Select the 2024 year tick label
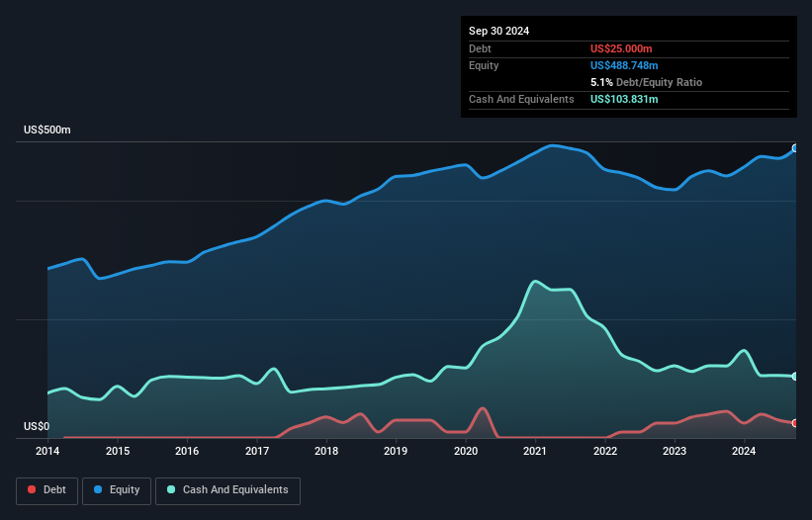The image size is (812, 520). click(x=744, y=452)
